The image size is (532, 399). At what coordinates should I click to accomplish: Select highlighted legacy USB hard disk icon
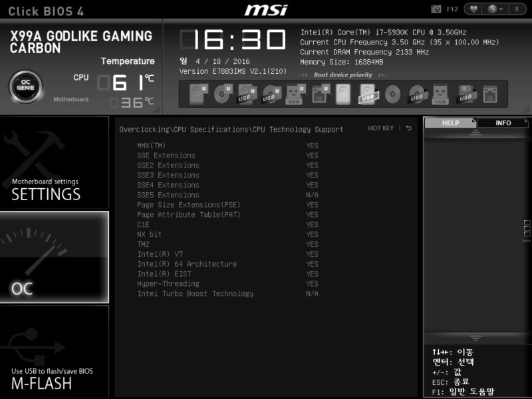click(x=368, y=94)
